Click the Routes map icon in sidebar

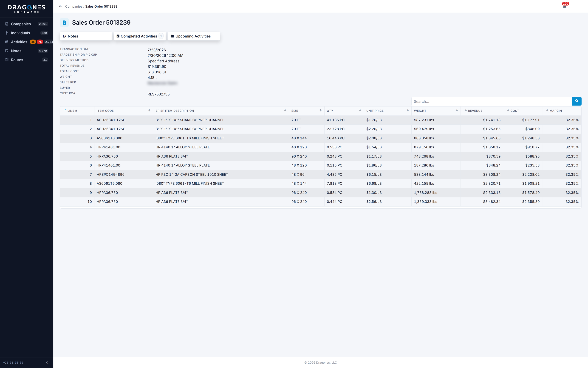pos(7,60)
